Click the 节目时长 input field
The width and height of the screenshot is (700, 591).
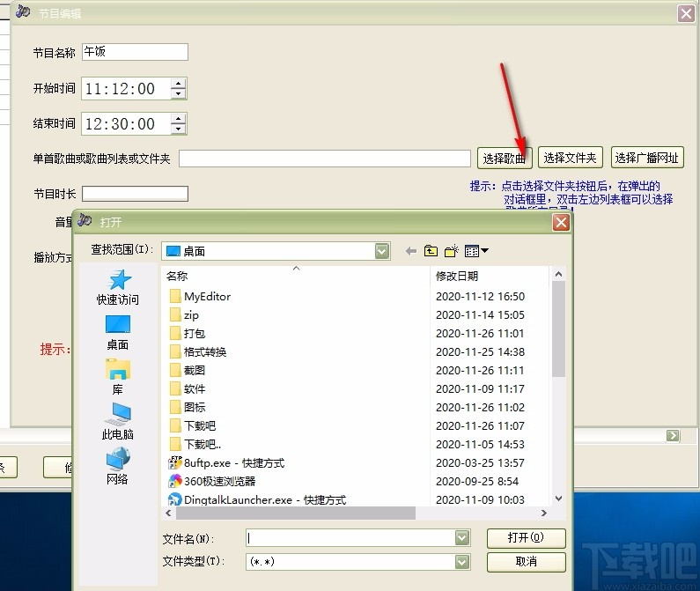tap(135, 194)
